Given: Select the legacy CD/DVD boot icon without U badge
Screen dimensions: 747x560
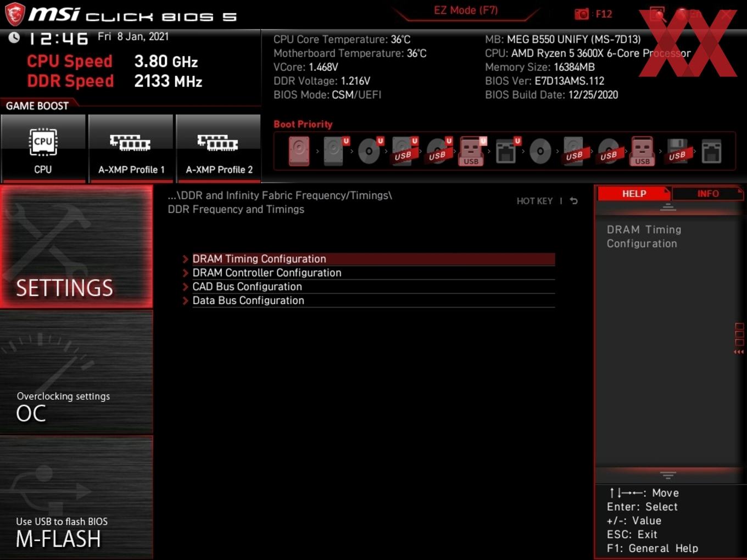Looking at the screenshot, I should tap(540, 152).
